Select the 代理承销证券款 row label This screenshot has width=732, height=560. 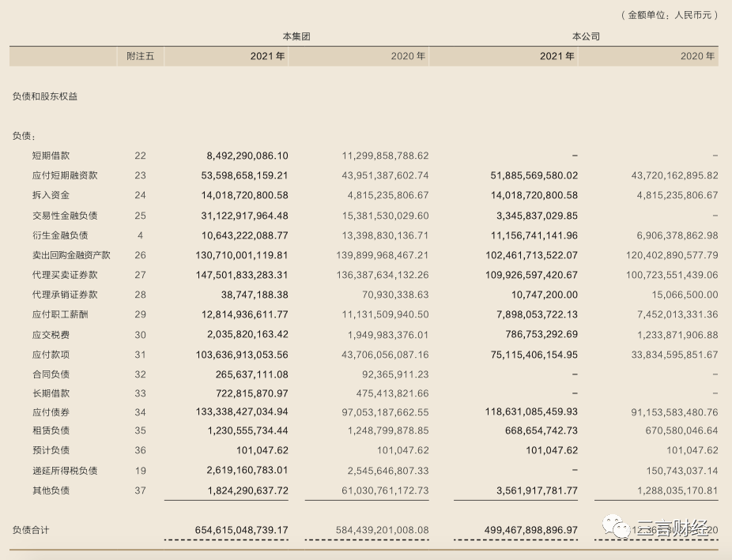(x=65, y=295)
